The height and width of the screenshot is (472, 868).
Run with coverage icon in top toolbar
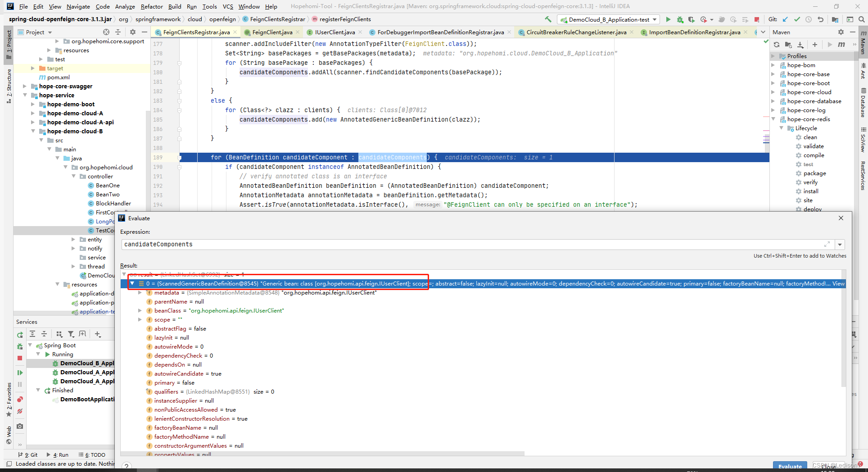pyautogui.click(x=691, y=19)
